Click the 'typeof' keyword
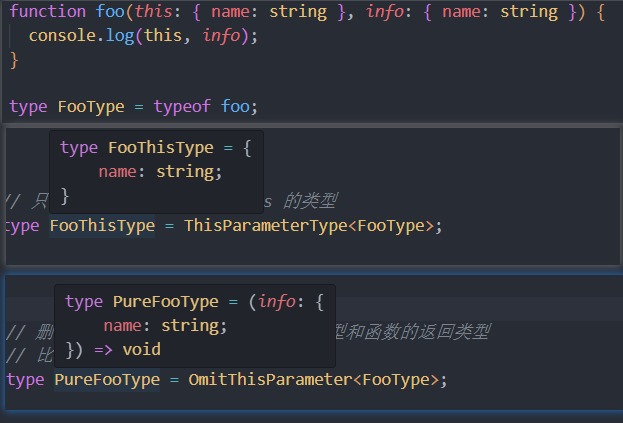623x423 pixels. (182, 106)
